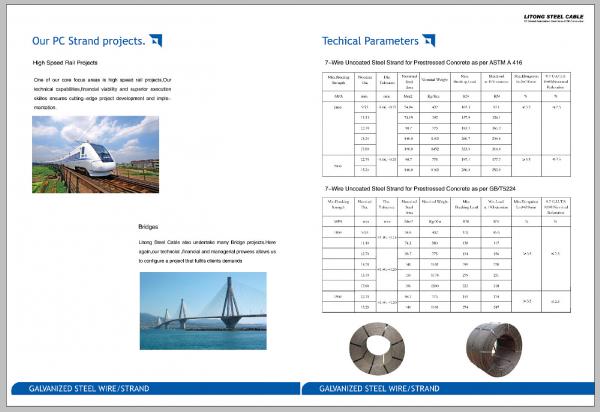Screen dimensions: 600x412
Task: Click the 'Techical Parameters' heading
Action: (x=369, y=41)
